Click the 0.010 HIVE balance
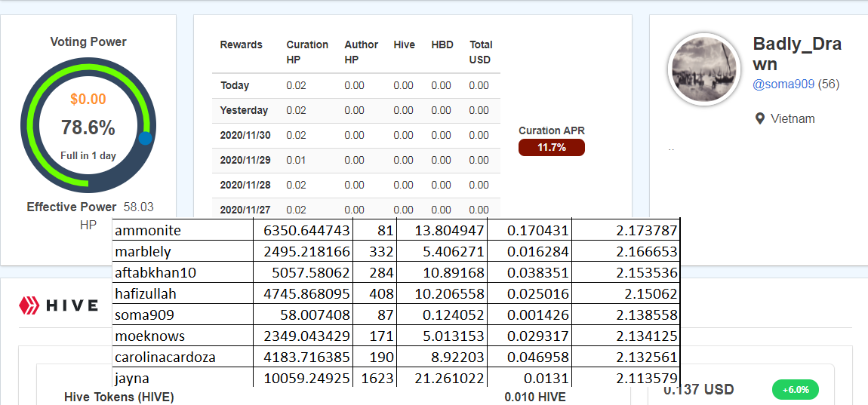This screenshot has width=868, height=405. 534,397
